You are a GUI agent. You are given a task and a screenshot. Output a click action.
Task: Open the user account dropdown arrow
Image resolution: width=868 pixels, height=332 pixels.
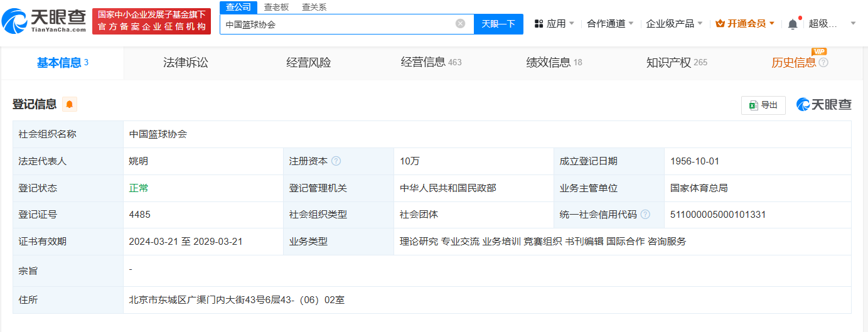point(853,24)
